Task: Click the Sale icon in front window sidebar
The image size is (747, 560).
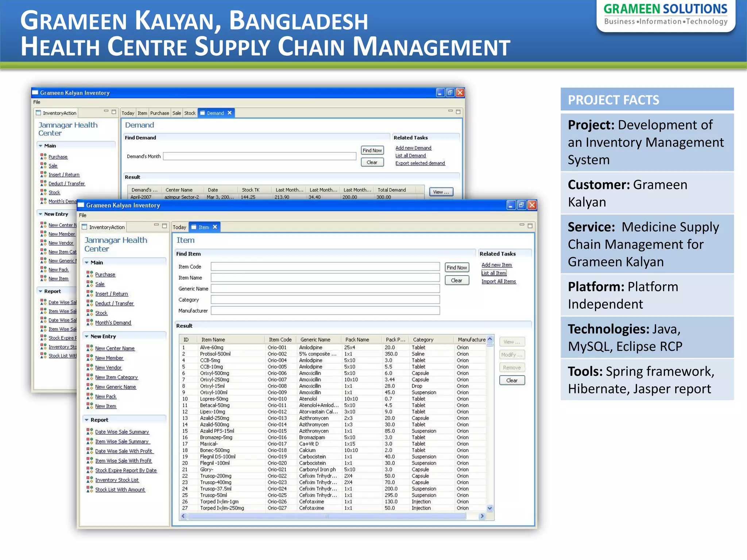Action: pyautogui.click(x=89, y=284)
